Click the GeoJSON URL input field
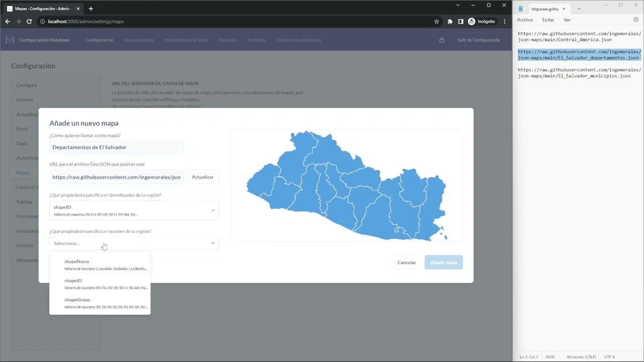 (117, 177)
